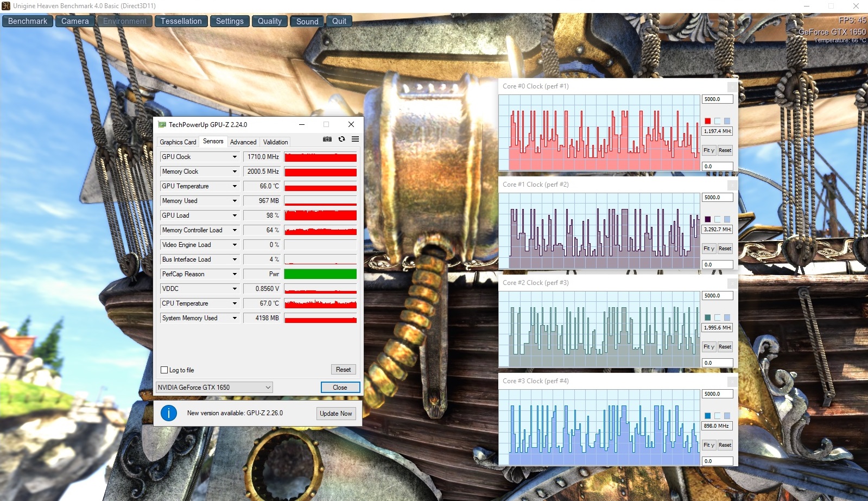
Task: Toggle the Tessellation menu button
Action: [x=181, y=21]
